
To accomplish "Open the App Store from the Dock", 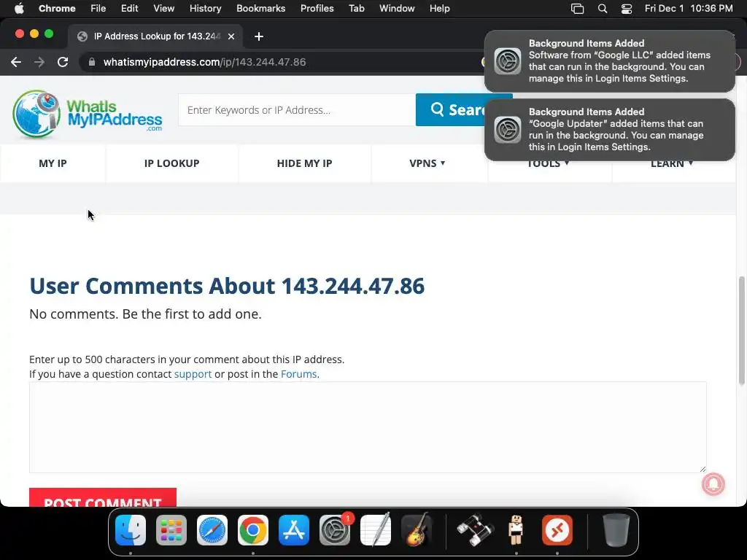I will coord(294,530).
